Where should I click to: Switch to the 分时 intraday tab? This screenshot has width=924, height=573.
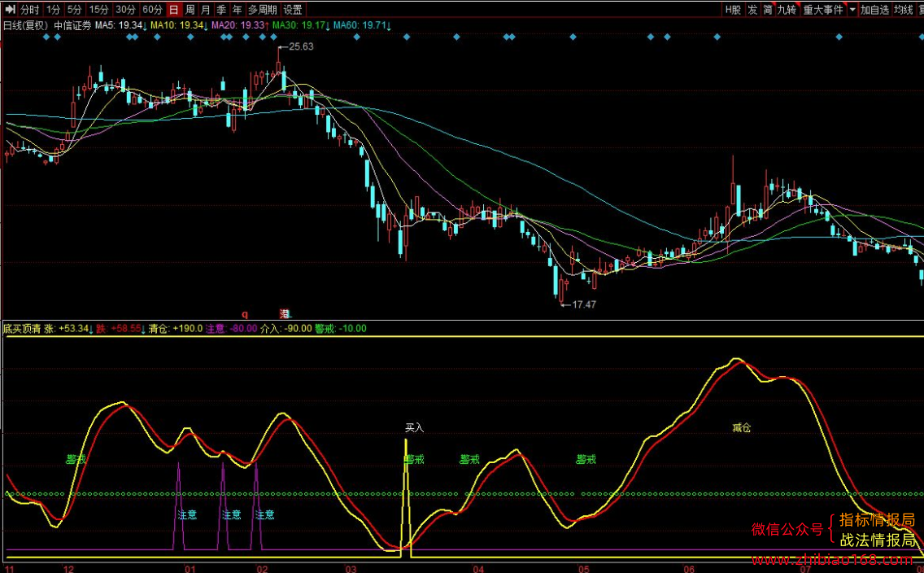(29, 10)
